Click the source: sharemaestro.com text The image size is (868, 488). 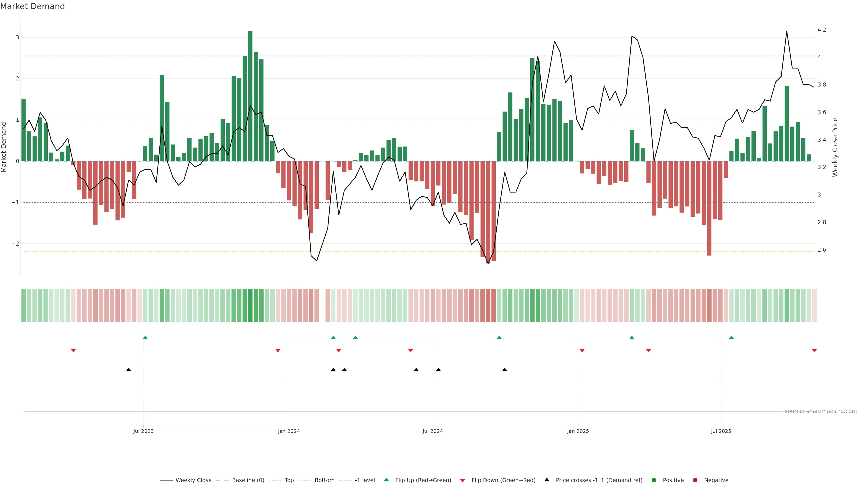821,411
